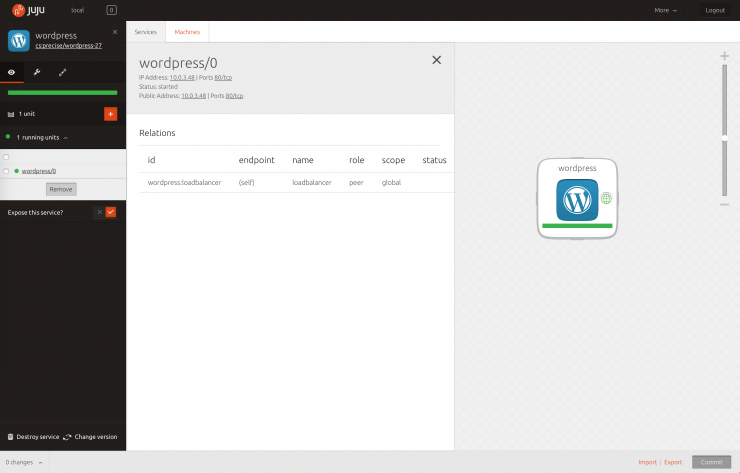This screenshot has height=473, width=740.
Task: Add a unit with orange plus button
Action: click(110, 114)
